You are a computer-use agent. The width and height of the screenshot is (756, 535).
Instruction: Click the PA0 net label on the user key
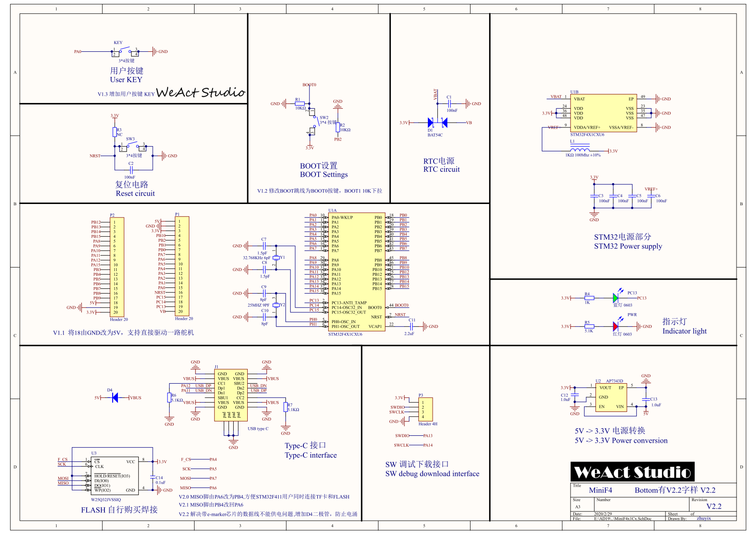tap(77, 52)
